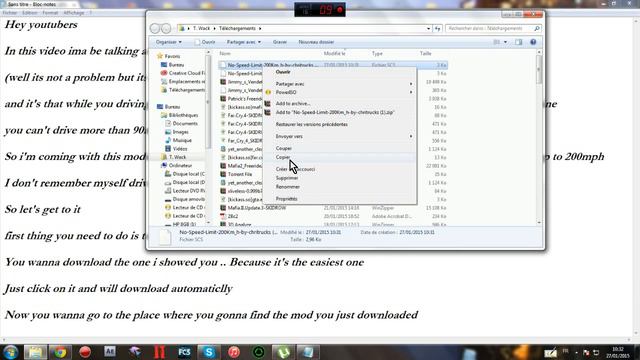Click the navigation pane scrollbar
The width and height of the screenshot is (640, 360).
point(208,138)
